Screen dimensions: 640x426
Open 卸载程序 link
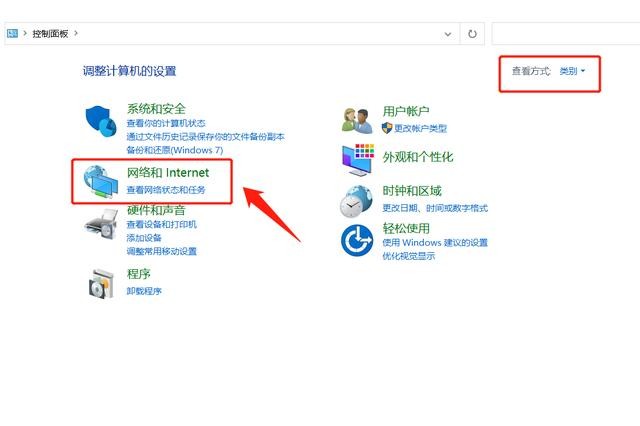pos(144,291)
